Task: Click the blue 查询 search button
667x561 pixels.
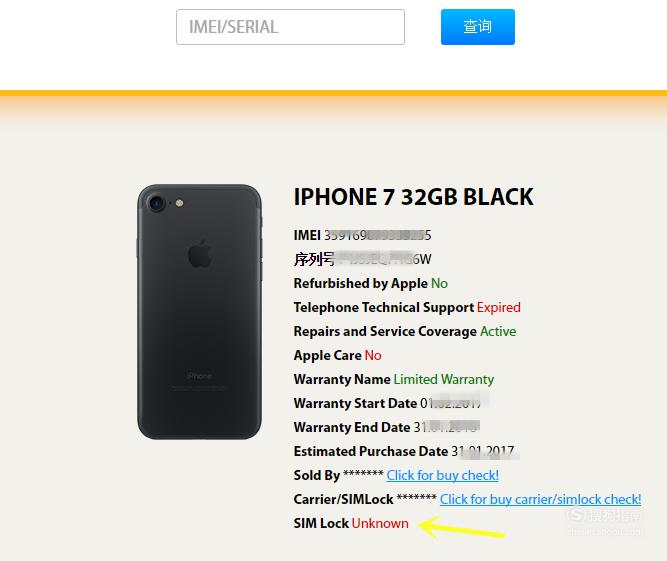Action: coord(478,27)
